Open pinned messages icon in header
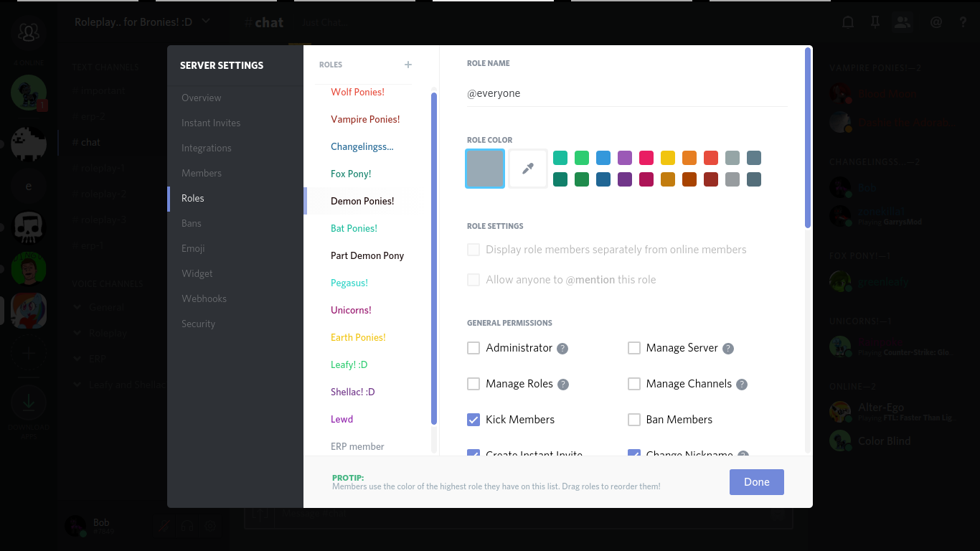Screen dimensions: 980x551 coord(875,22)
